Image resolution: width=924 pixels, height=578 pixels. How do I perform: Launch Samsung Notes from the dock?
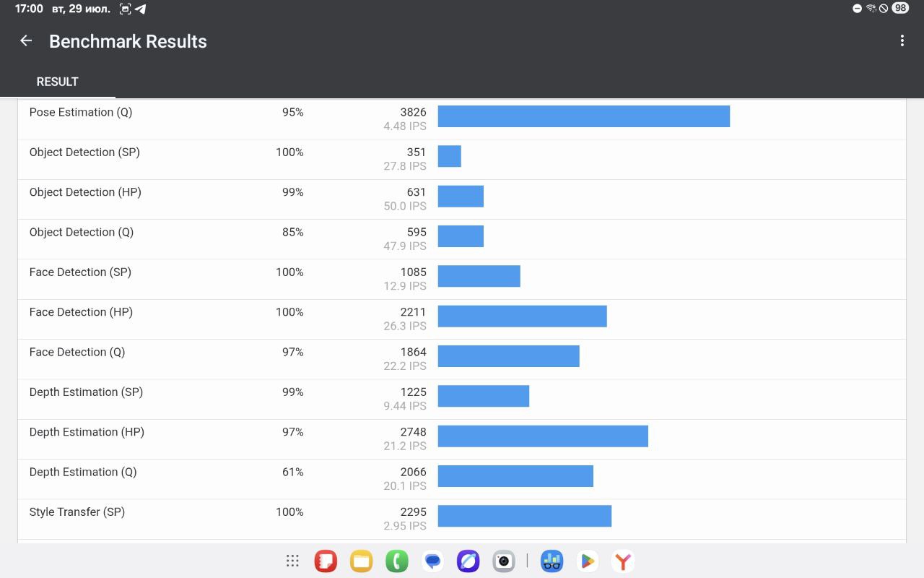click(326, 561)
